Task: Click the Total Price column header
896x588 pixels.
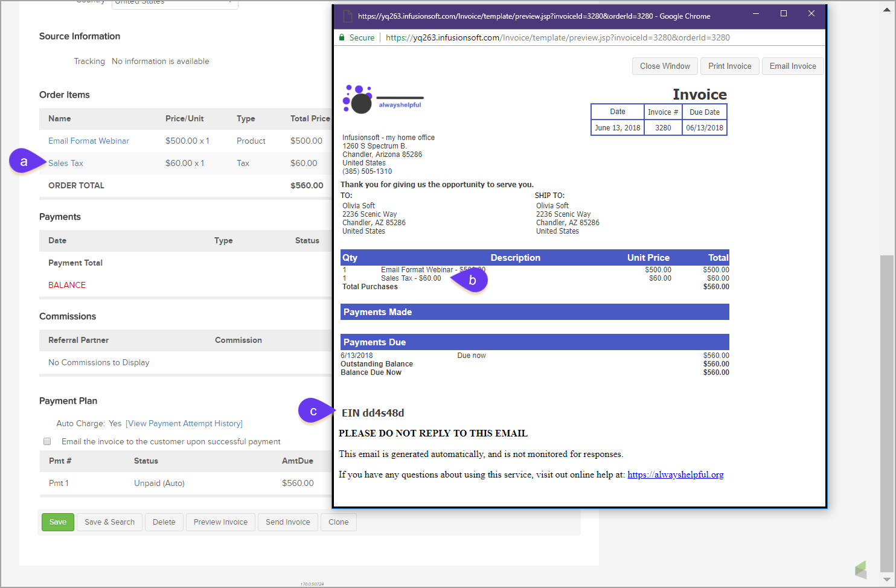Action: 310,118
